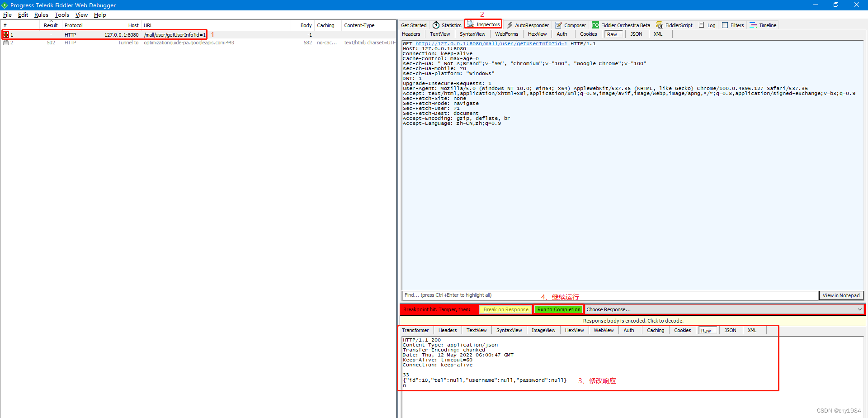Click the 502 result cell
The height and width of the screenshot is (418, 868).
[51, 43]
